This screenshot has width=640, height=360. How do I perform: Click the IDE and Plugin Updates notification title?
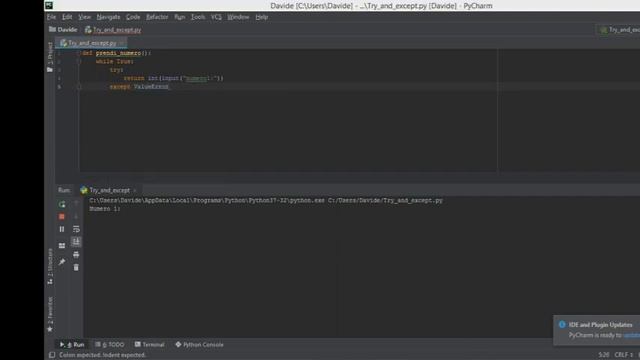(x=600, y=325)
